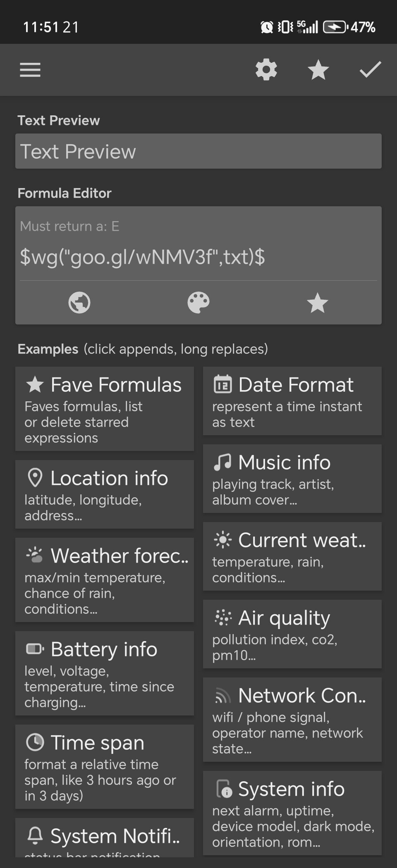
Task: Tap the globe icon under the formula
Action: tap(79, 303)
